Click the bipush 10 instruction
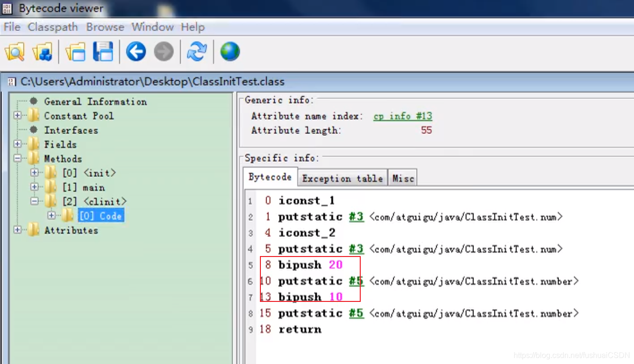 tap(311, 297)
